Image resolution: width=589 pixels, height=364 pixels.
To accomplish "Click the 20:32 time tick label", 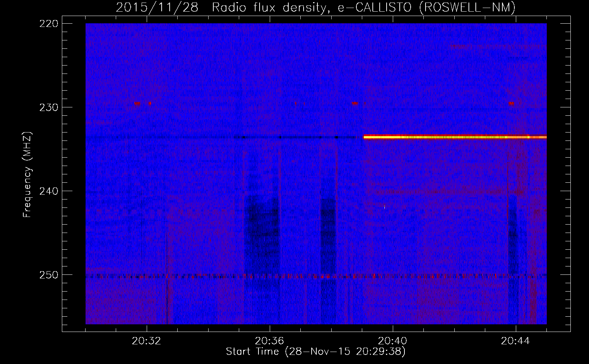I will click(x=146, y=341).
